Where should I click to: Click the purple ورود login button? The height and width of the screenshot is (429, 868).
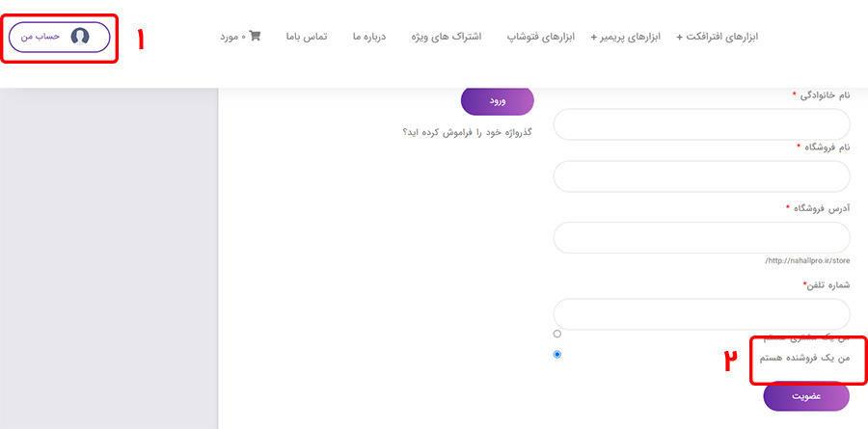pos(497,101)
